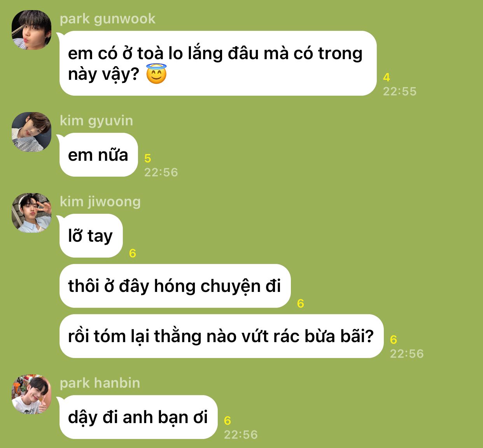483x448 pixels.
Task: Click the park gunwook sender name
Action: [x=108, y=19]
